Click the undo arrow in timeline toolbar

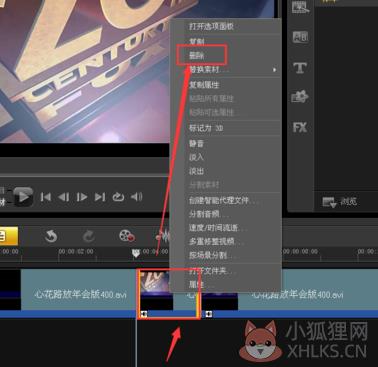click(x=51, y=236)
